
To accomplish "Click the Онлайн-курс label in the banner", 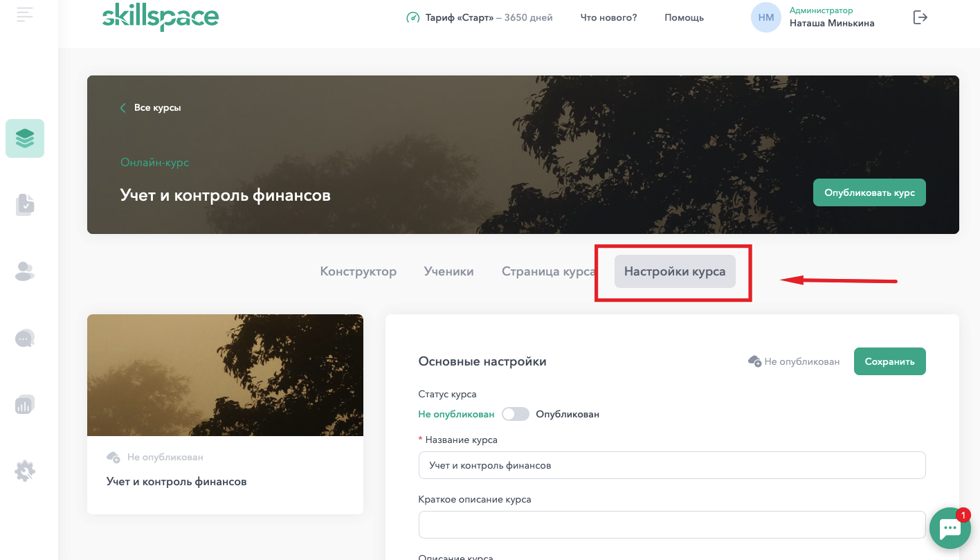I will tap(155, 162).
